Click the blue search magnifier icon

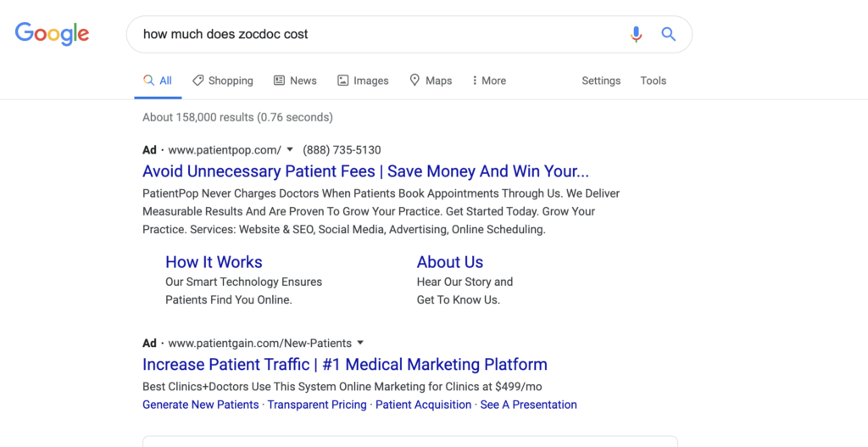pos(669,35)
